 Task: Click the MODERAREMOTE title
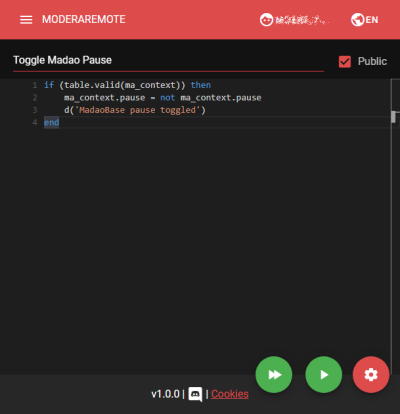pos(84,19)
